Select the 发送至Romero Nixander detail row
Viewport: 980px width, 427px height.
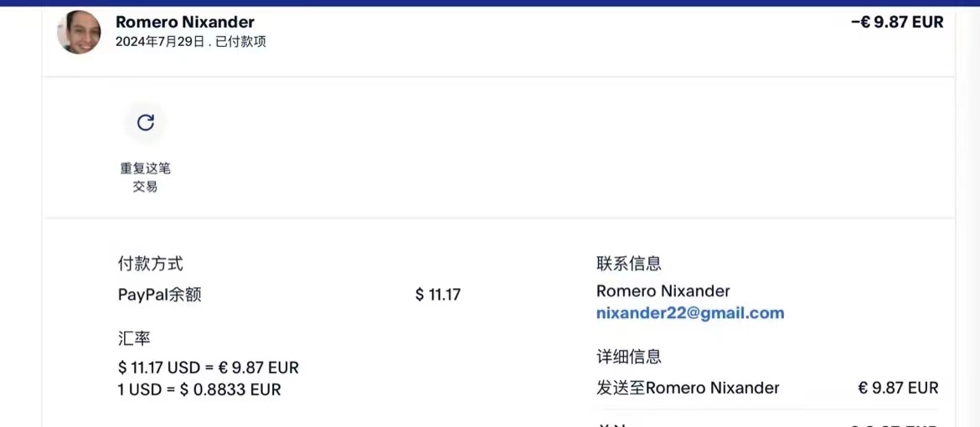click(767, 388)
